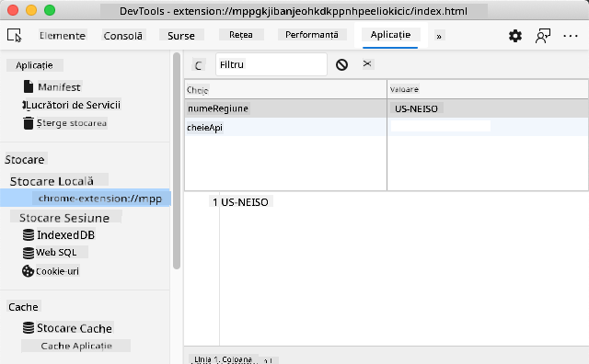Viewport: 589px width, 364px height.
Task: Click the Filtru input field
Action: (271, 64)
